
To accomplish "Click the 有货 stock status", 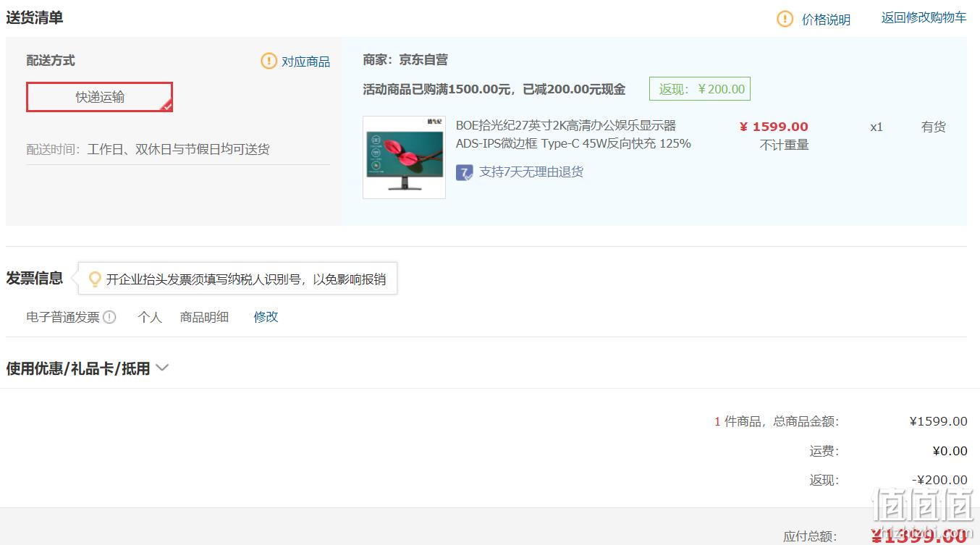I will pos(934,127).
